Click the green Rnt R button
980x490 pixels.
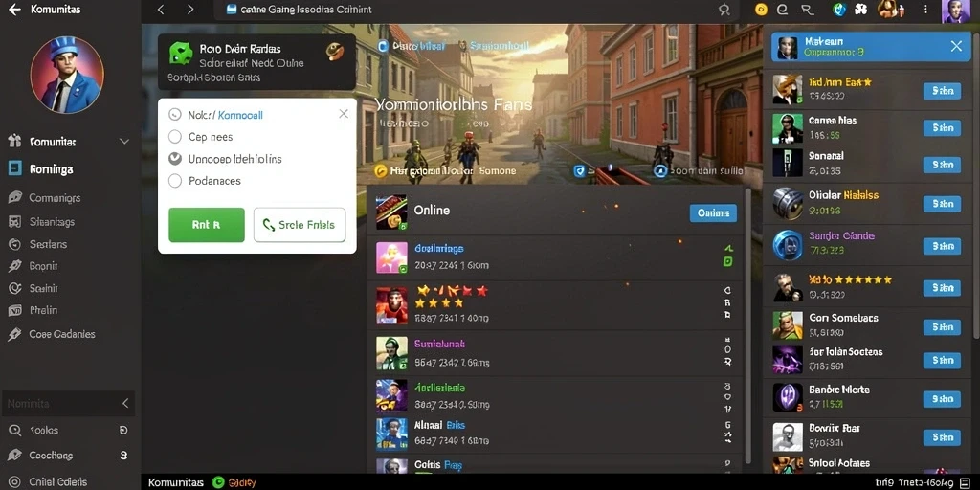click(207, 225)
